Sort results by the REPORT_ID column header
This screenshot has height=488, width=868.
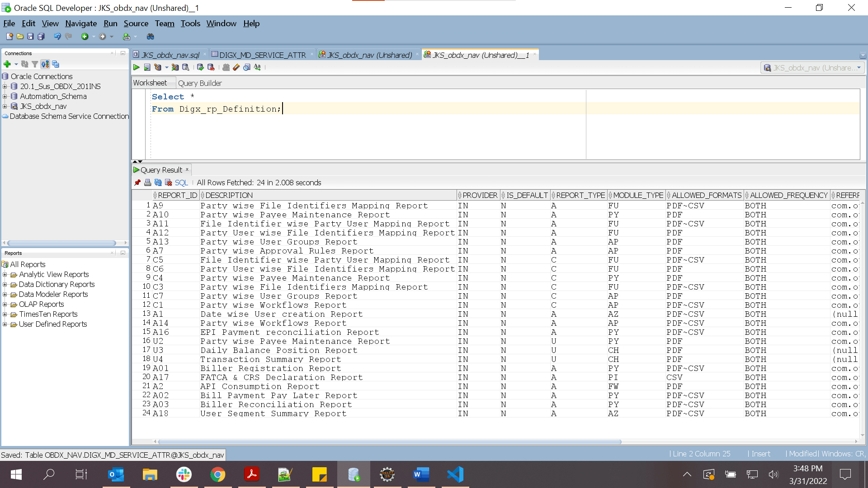tap(176, 195)
